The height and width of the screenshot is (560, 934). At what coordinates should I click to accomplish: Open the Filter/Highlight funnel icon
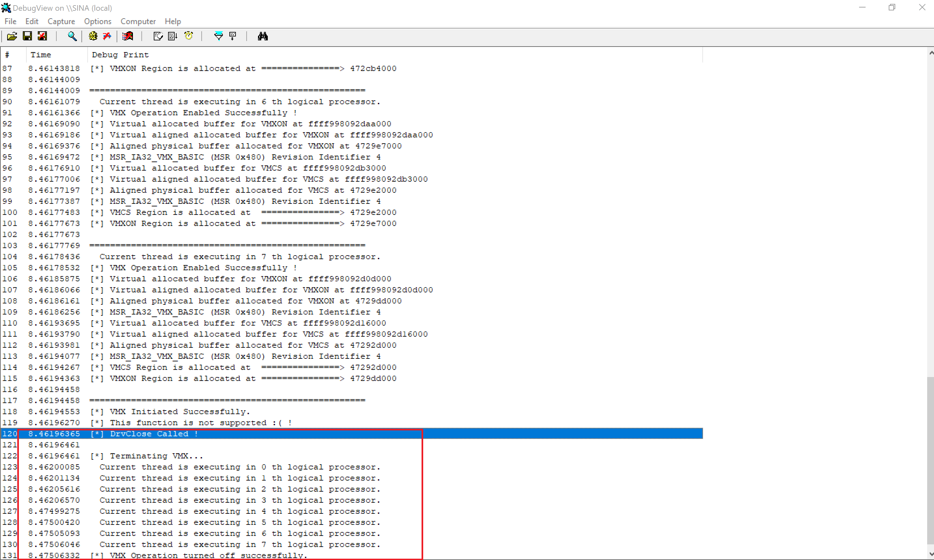(x=218, y=36)
